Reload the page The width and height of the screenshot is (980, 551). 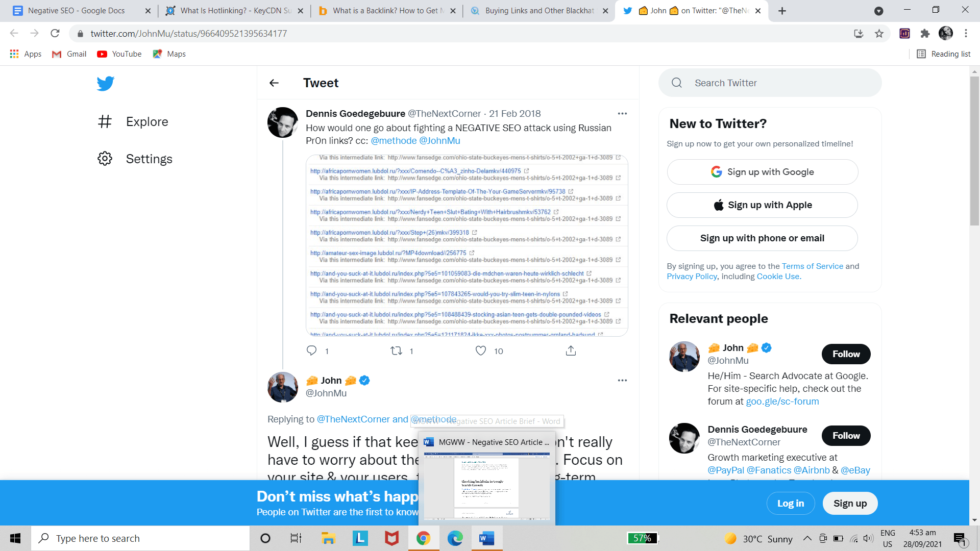[55, 33]
